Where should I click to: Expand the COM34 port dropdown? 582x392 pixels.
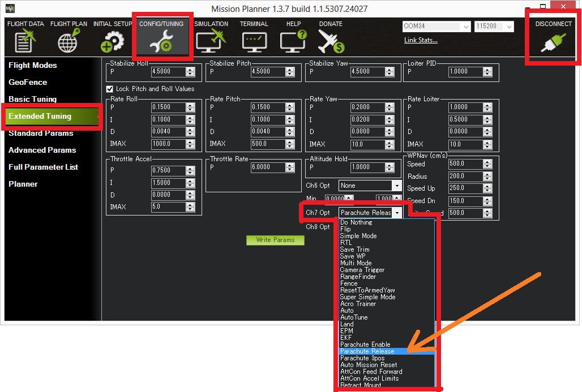466,27
